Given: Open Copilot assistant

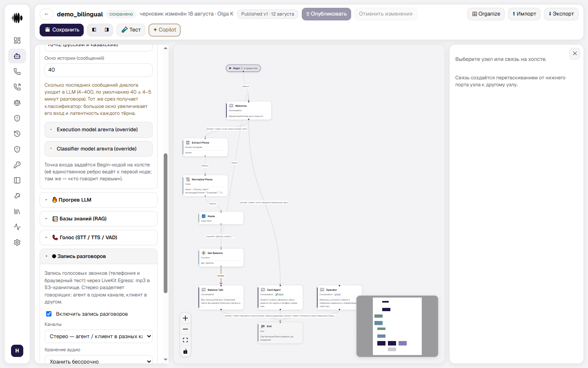Looking at the screenshot, I should (x=165, y=30).
